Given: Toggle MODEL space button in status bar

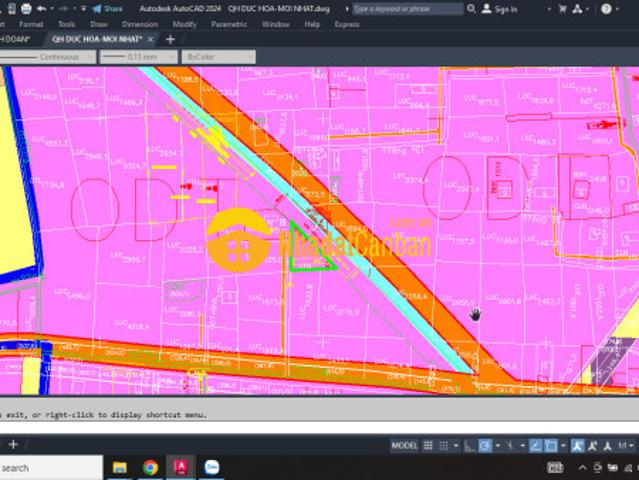Looking at the screenshot, I should point(405,445).
